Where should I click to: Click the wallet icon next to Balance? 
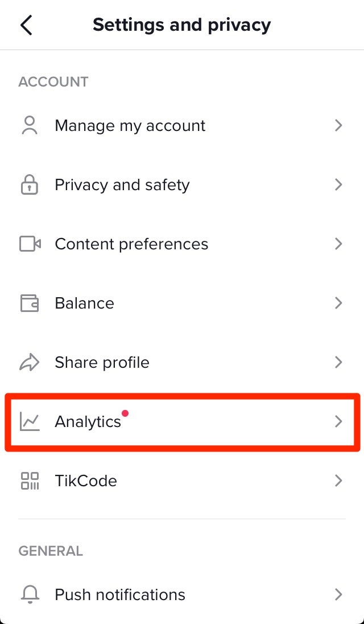pos(30,303)
